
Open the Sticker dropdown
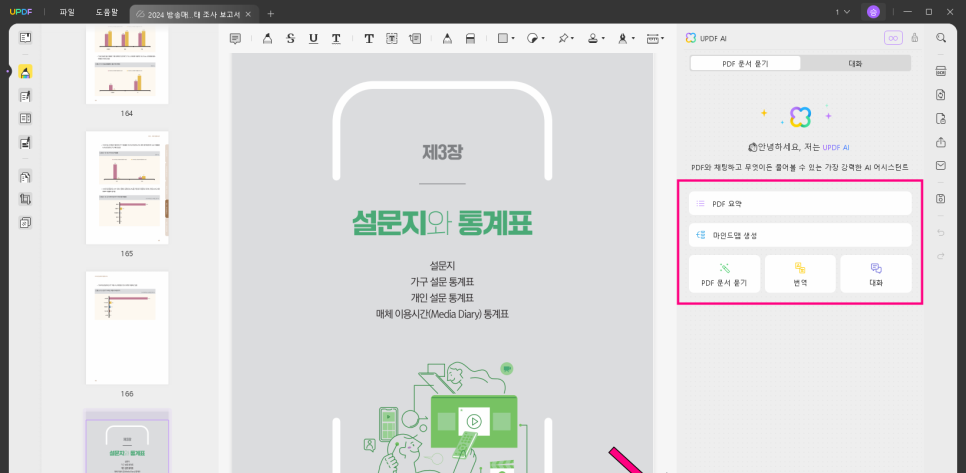[536, 39]
